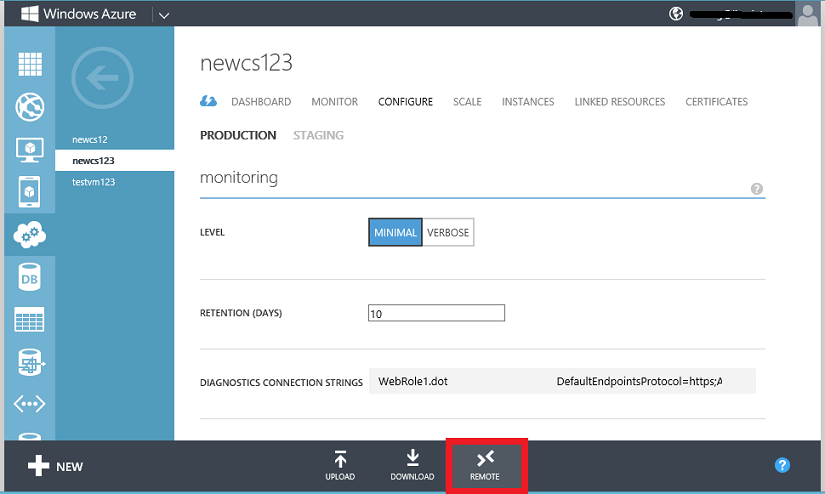
Task: Open the Certificates tab
Action: 716,102
